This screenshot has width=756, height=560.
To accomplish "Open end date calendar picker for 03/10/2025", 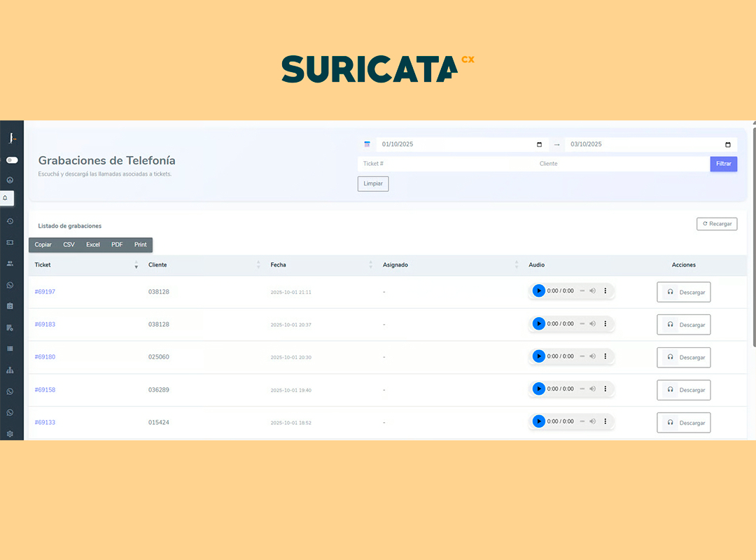I will tap(728, 145).
